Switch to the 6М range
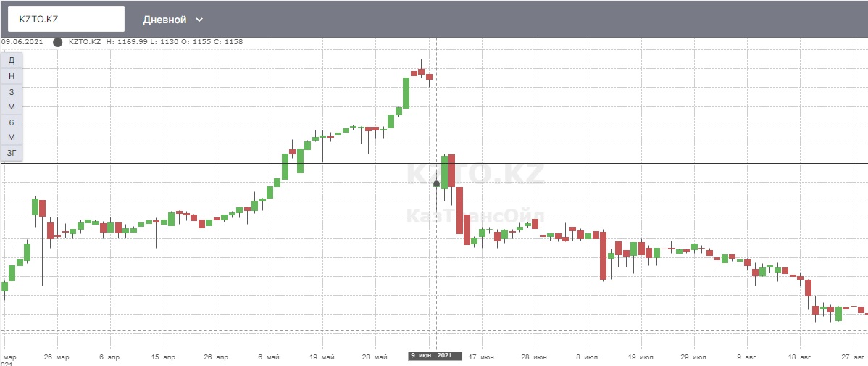This screenshot has width=868, height=366. [x=12, y=130]
